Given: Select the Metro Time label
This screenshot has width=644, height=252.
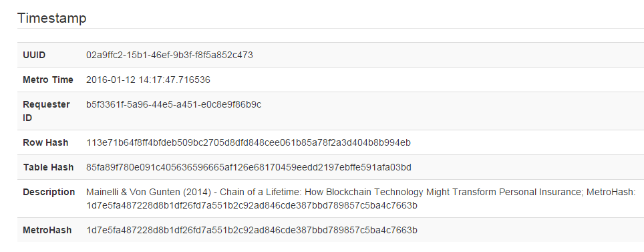Looking at the screenshot, I should pos(48,80).
